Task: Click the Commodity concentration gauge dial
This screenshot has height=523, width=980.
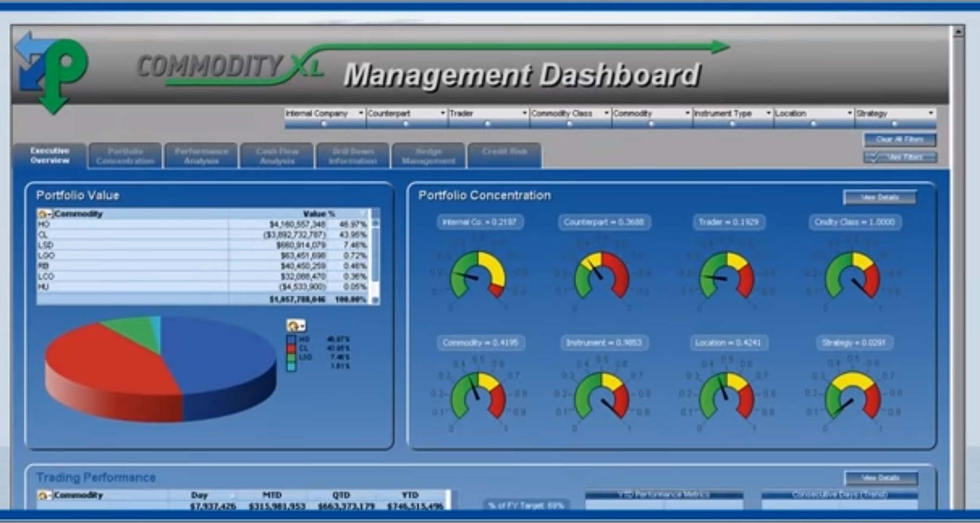Action: point(478,396)
